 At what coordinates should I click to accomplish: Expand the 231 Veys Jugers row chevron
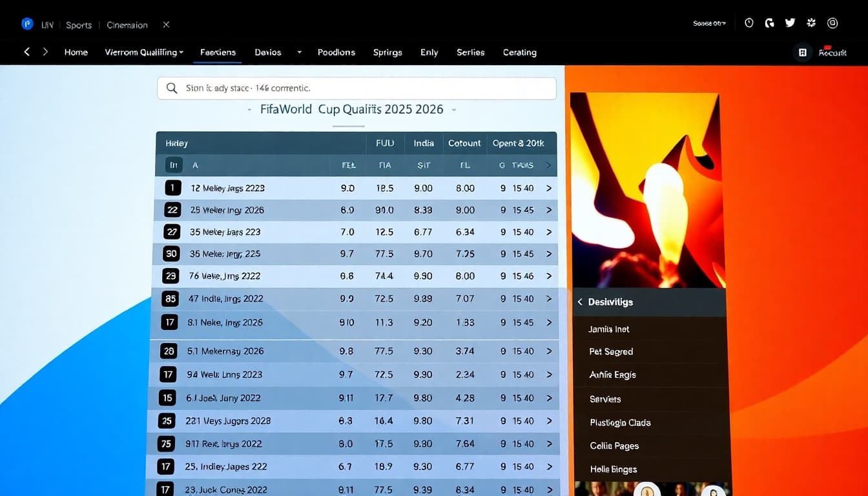(549, 421)
